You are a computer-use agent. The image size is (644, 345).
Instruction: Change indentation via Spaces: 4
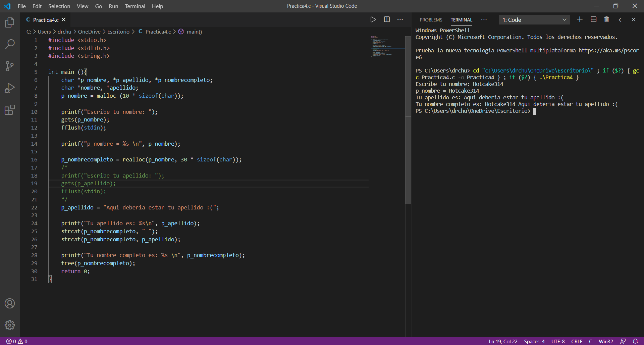coord(534,341)
